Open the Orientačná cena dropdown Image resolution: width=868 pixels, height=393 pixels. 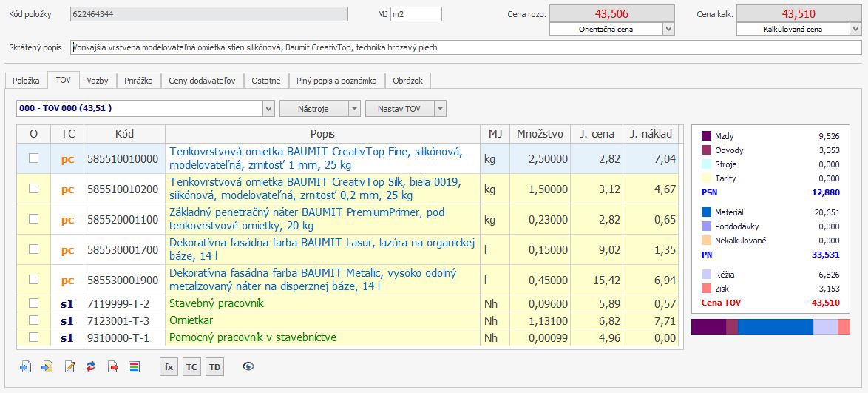668,30
